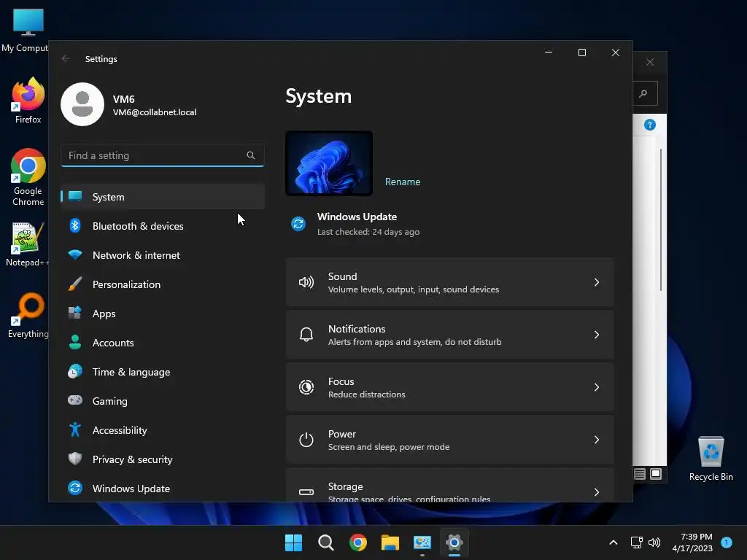Go to Gaming settings
Screen dimensions: 747x560
click(x=163, y=400)
